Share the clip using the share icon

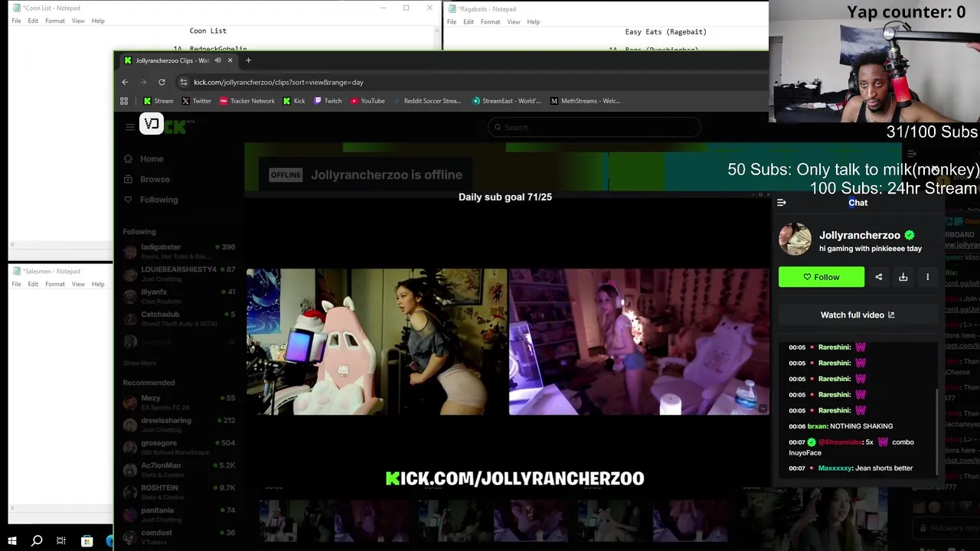pos(879,277)
